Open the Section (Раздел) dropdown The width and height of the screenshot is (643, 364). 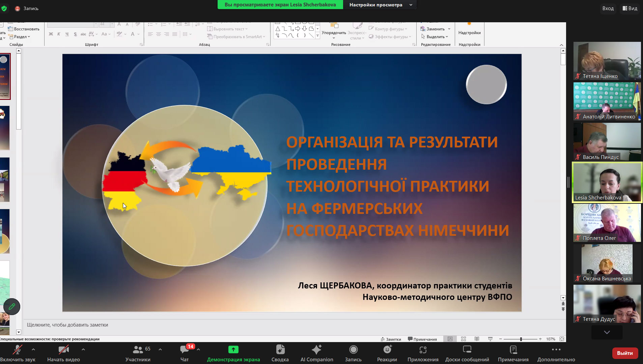[x=20, y=37]
